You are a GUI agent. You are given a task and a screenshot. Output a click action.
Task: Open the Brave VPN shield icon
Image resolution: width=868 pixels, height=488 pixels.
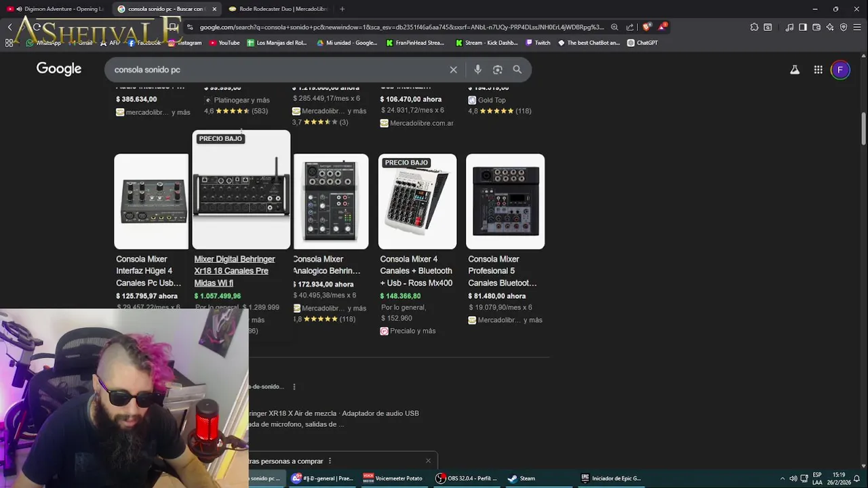(844, 27)
